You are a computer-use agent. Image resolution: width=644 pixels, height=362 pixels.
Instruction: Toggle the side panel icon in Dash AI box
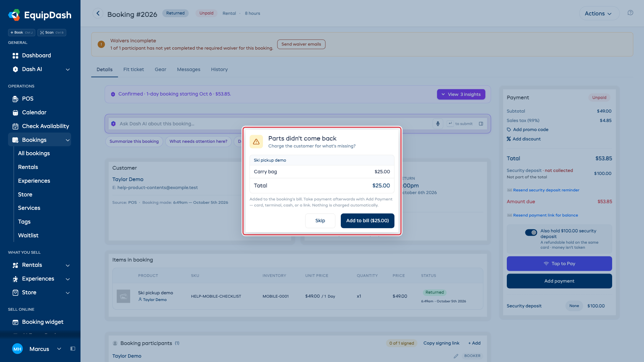click(481, 124)
